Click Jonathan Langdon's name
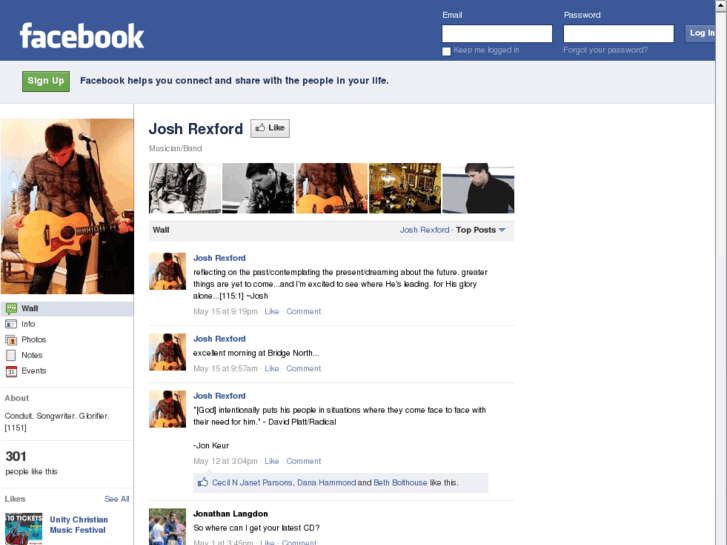Viewport: 727px width, 545px height. [230, 513]
